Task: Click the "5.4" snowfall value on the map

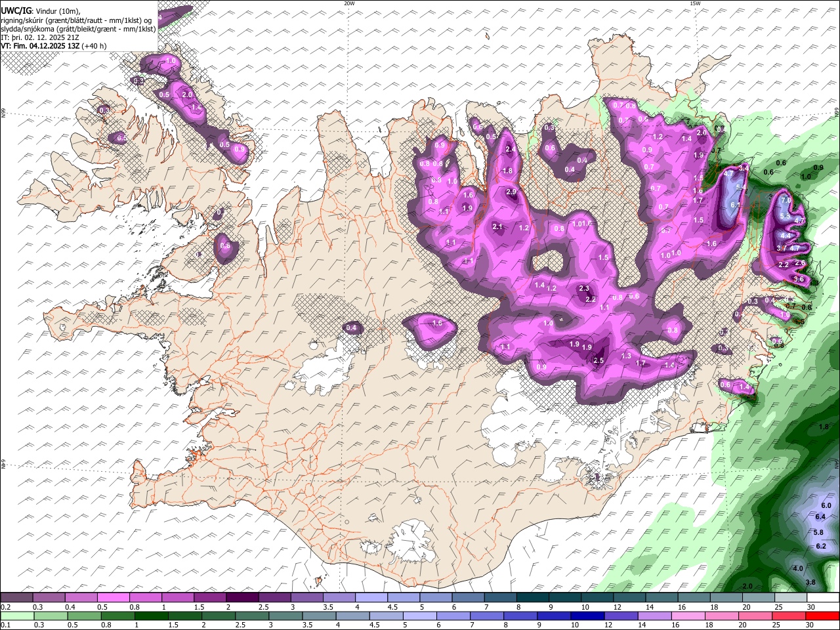Action: point(742,188)
